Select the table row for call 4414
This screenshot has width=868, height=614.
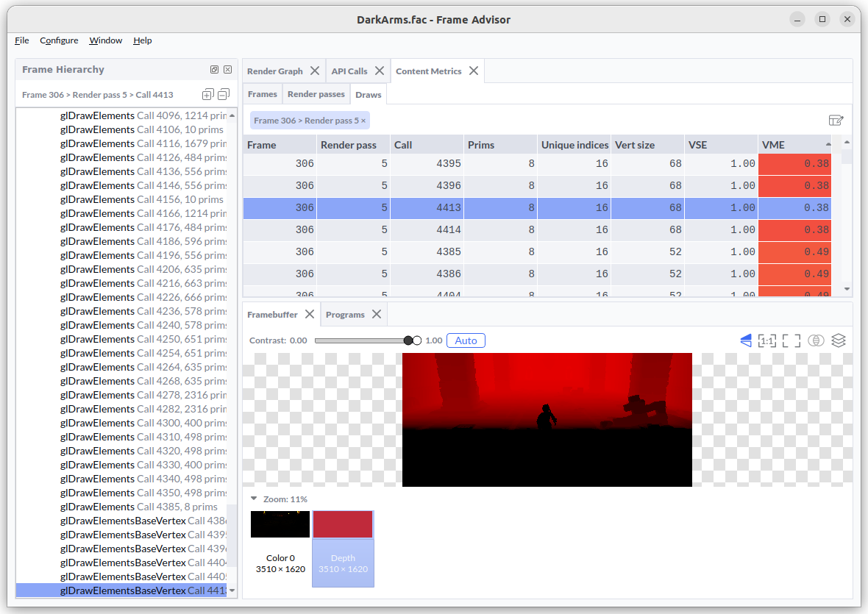(x=537, y=229)
